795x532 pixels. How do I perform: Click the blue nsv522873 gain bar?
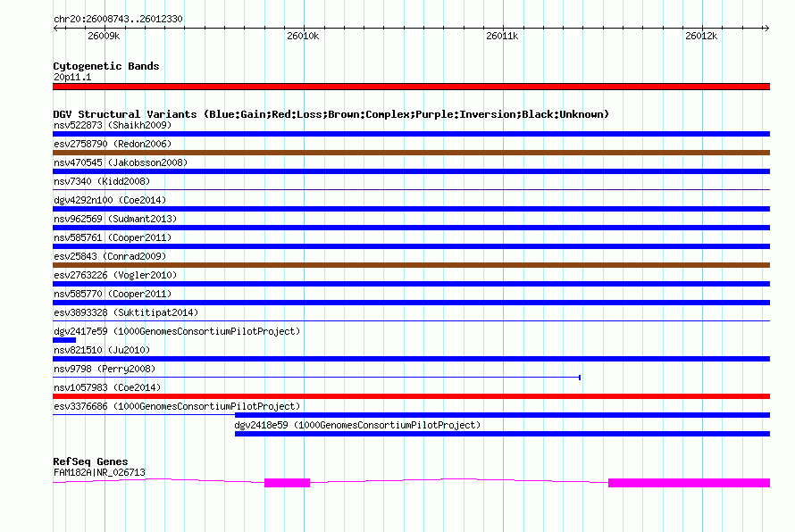tap(411, 134)
